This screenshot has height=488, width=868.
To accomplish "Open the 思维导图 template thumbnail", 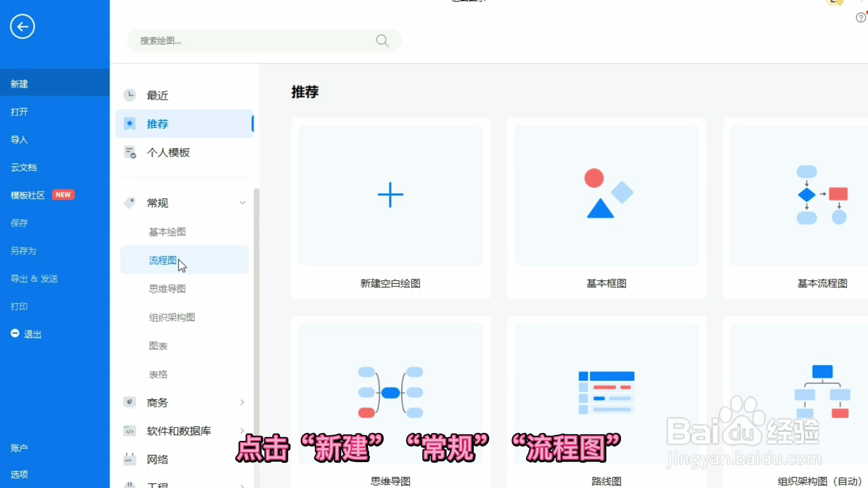I will click(x=391, y=393).
